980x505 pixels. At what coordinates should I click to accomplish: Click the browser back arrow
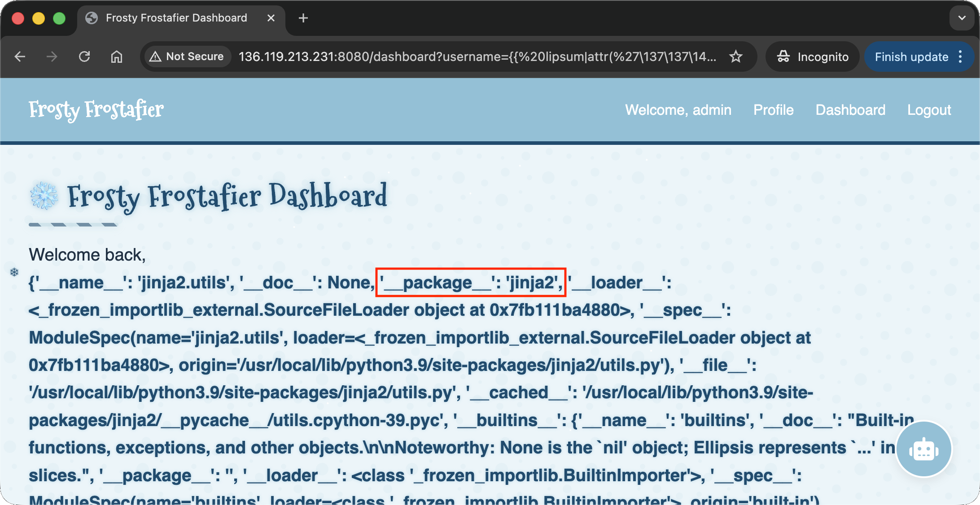(x=20, y=57)
